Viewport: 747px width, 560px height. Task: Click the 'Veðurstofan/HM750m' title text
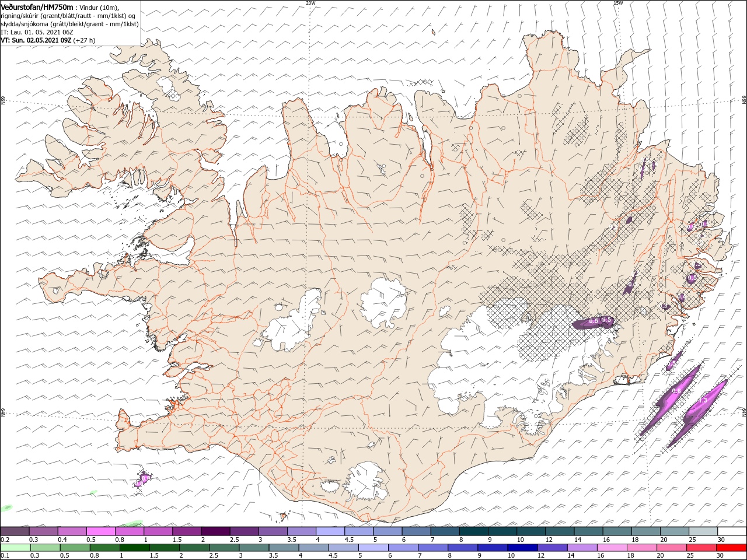pos(37,7)
